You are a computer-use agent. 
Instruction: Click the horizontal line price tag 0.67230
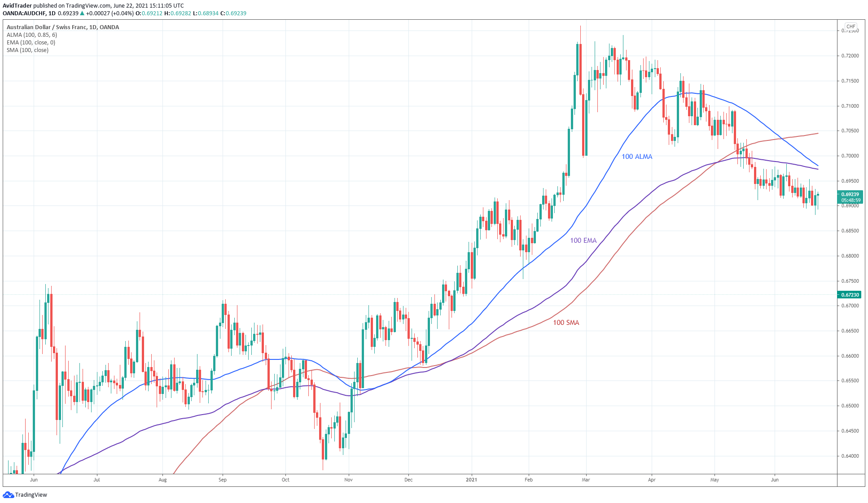pyautogui.click(x=850, y=295)
